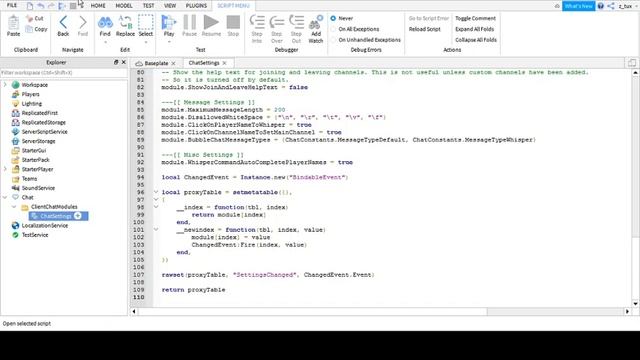Close the Explorer panel

(x=124, y=62)
